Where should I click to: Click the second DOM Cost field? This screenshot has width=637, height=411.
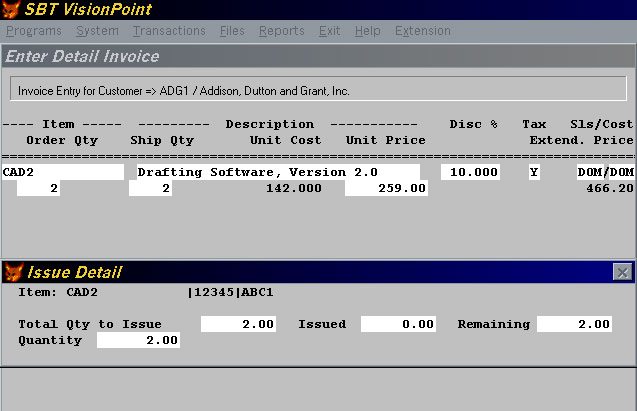tap(622, 172)
